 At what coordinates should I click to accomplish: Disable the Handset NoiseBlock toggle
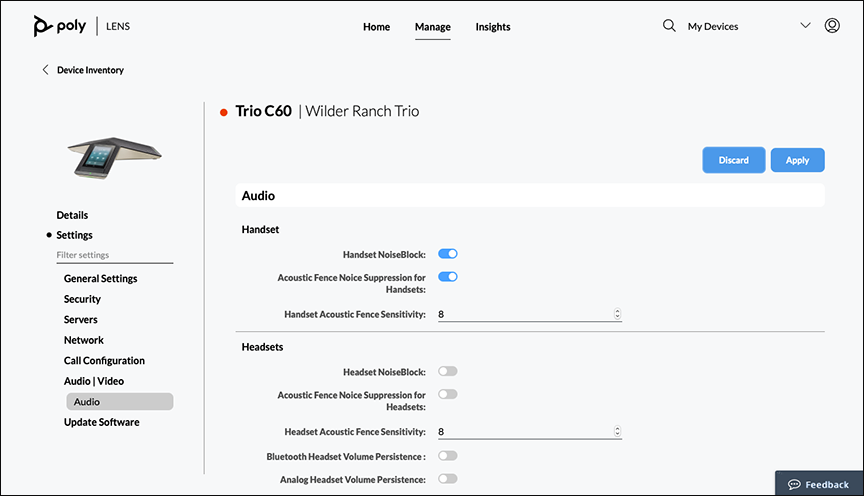click(x=448, y=254)
